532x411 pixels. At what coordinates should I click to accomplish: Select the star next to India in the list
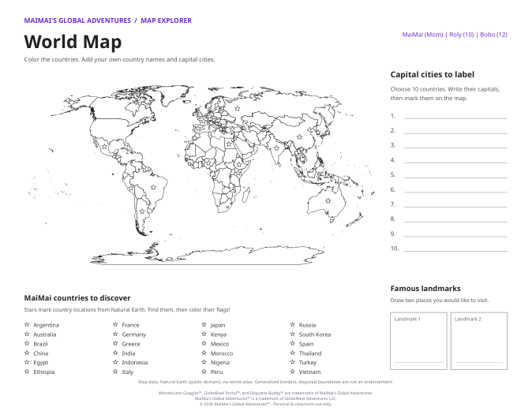click(x=115, y=353)
